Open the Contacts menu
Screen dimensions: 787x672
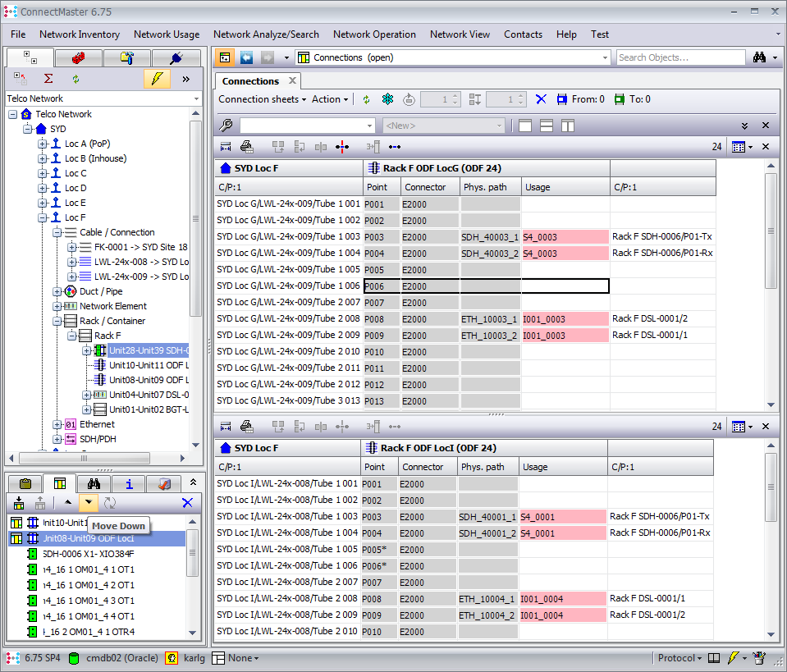pos(523,34)
